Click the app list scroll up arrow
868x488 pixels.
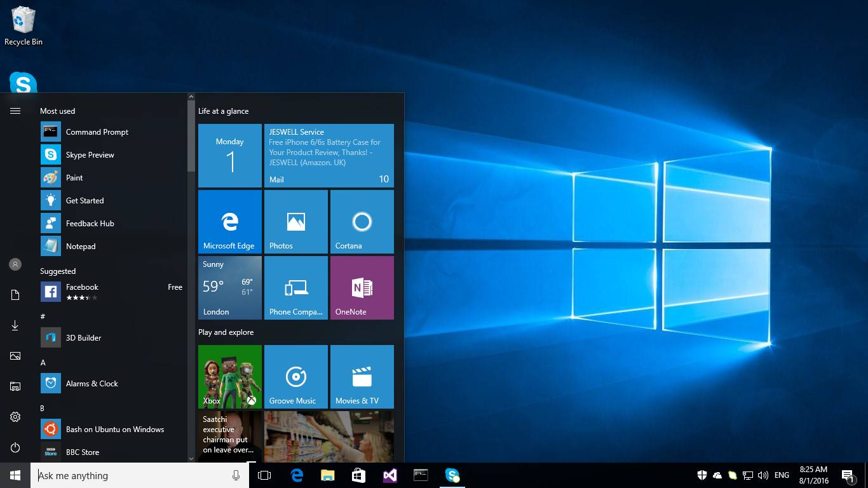[191, 97]
